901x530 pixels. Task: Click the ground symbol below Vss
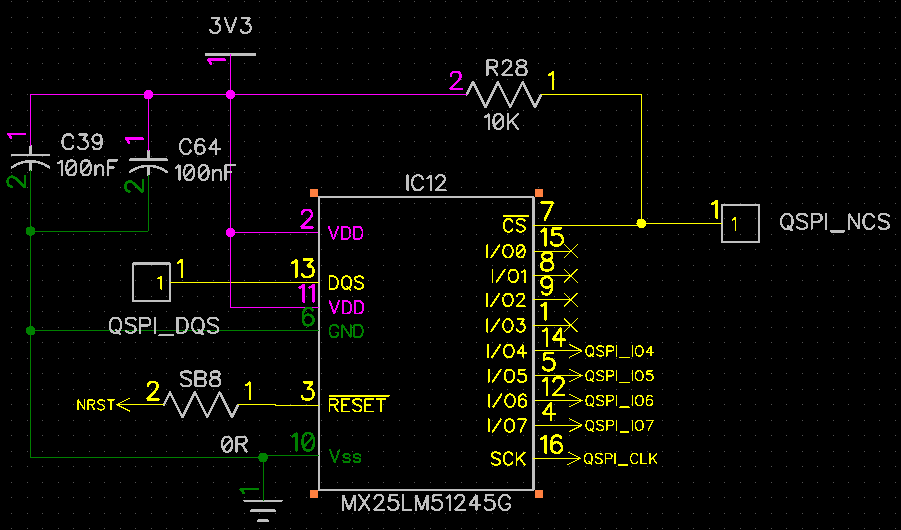263,509
